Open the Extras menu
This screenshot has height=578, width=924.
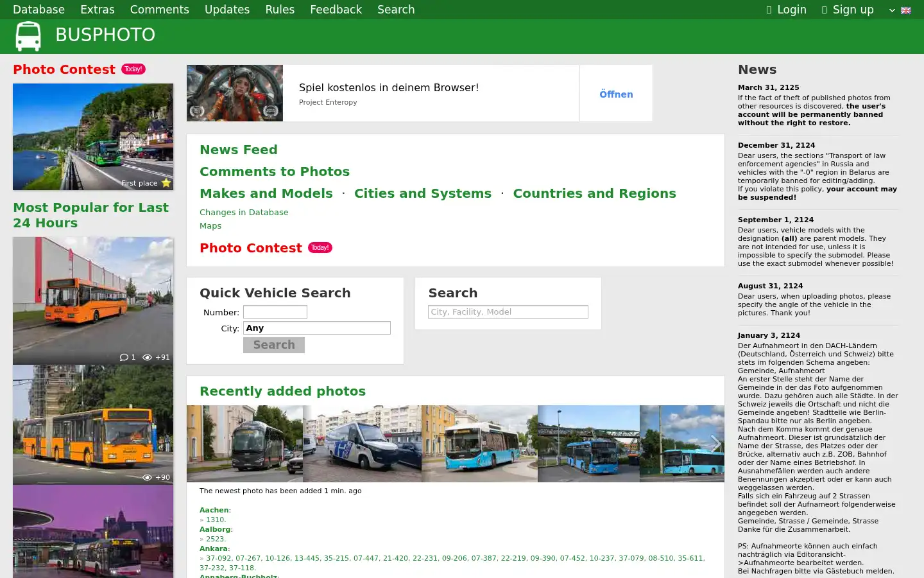[x=98, y=10]
